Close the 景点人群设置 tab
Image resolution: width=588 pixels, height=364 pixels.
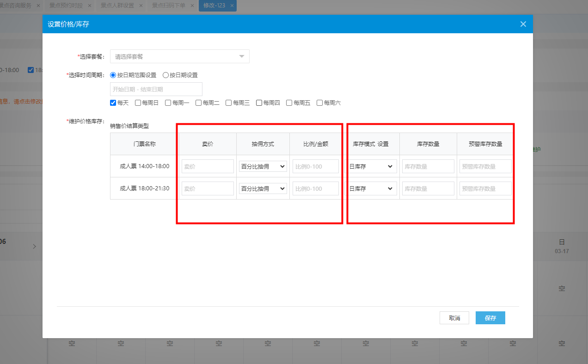[x=141, y=6]
